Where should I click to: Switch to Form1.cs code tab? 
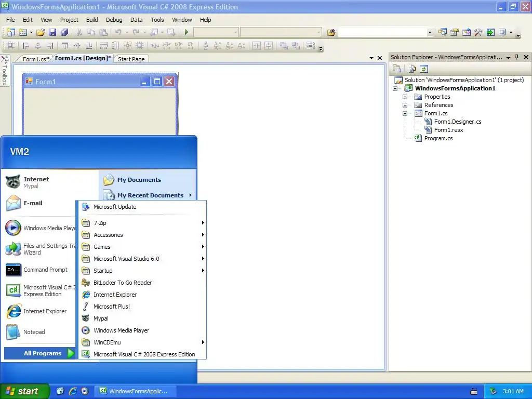coord(36,59)
